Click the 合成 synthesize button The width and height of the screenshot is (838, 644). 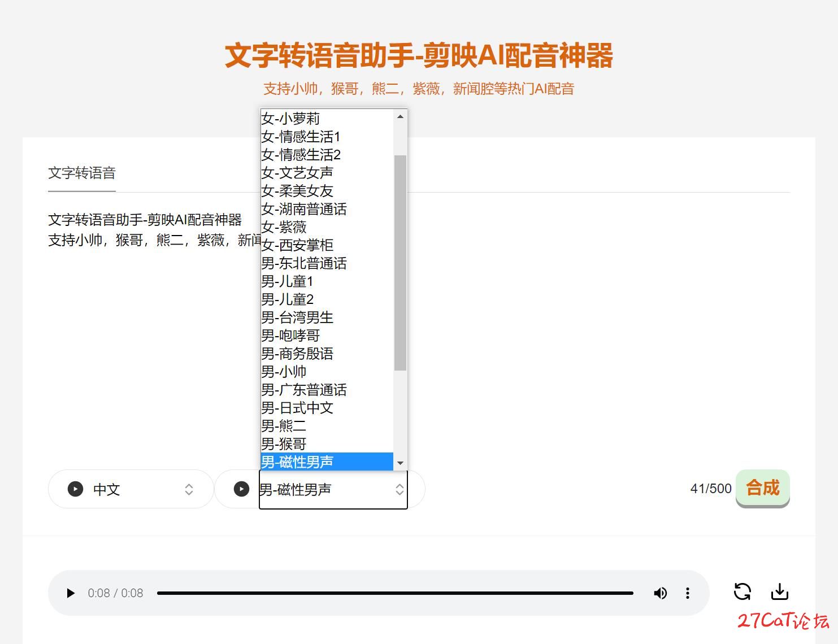pyautogui.click(x=762, y=488)
